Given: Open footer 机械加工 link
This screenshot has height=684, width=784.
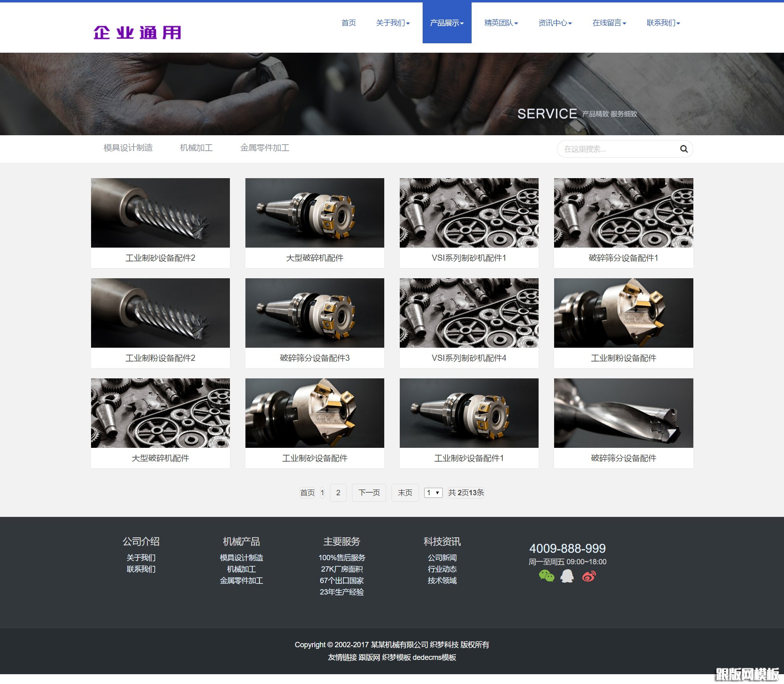Looking at the screenshot, I should point(241,569).
